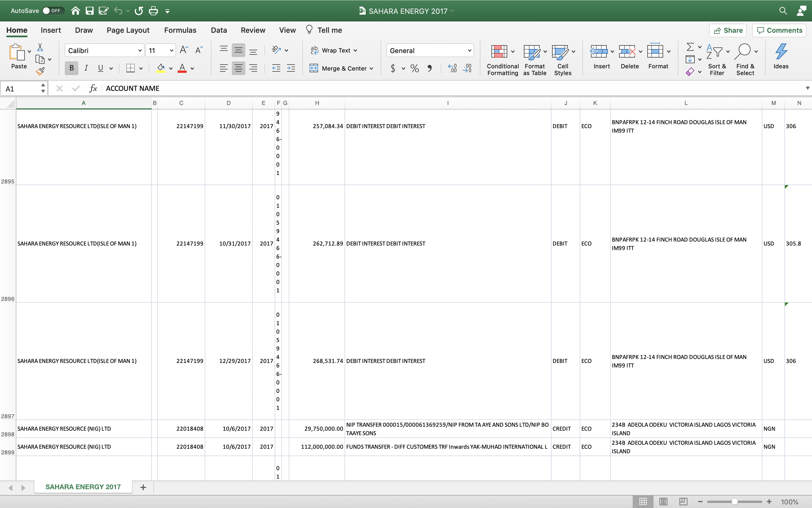
Task: Click the Print icon
Action: click(153, 11)
